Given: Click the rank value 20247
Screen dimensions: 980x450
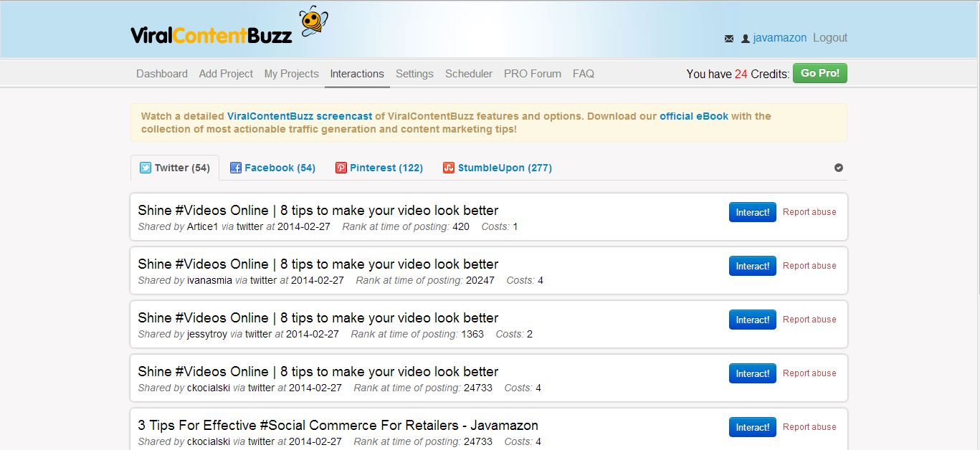Looking at the screenshot, I should (x=480, y=280).
